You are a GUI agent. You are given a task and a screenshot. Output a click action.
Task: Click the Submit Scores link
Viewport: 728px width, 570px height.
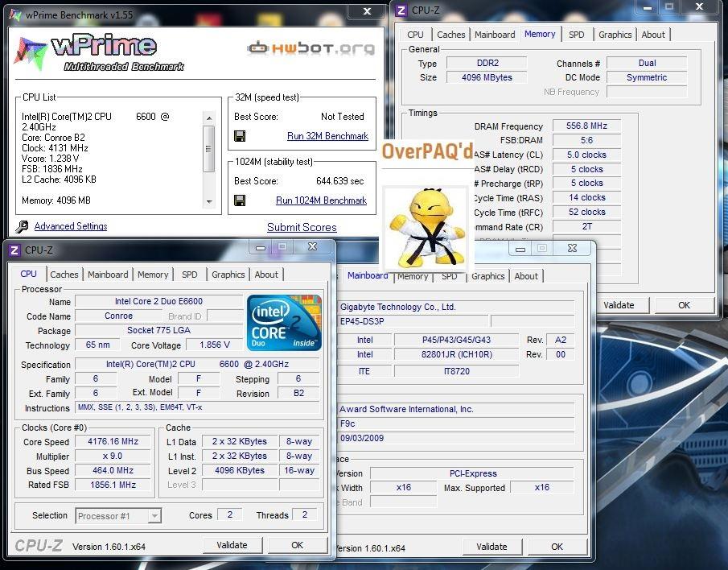pos(302,227)
